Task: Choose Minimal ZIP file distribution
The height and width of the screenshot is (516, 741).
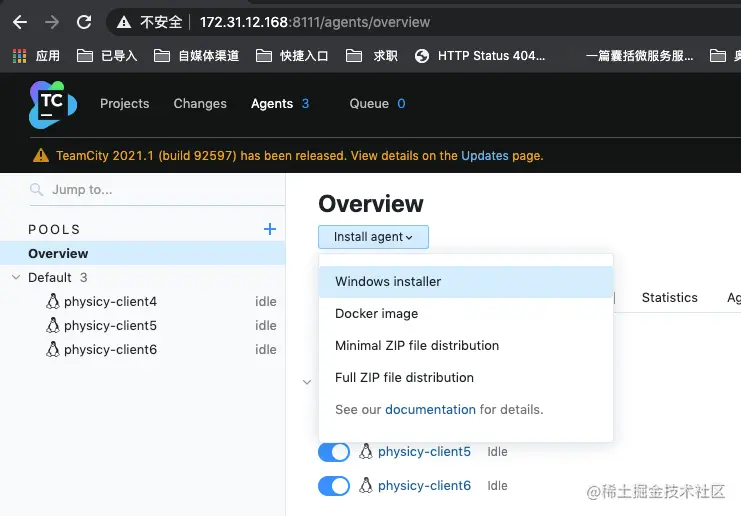Action: coord(466,345)
